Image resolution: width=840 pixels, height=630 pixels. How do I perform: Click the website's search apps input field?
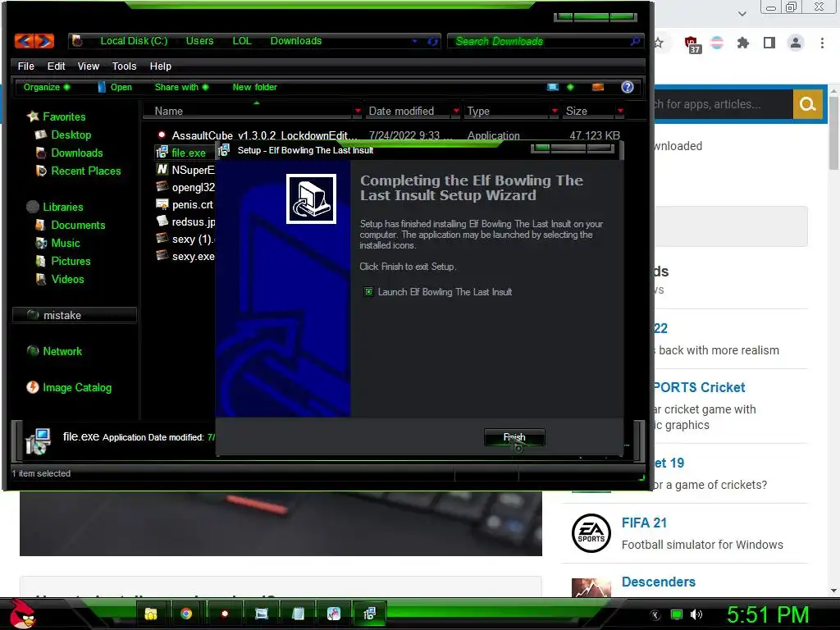tap(724, 104)
